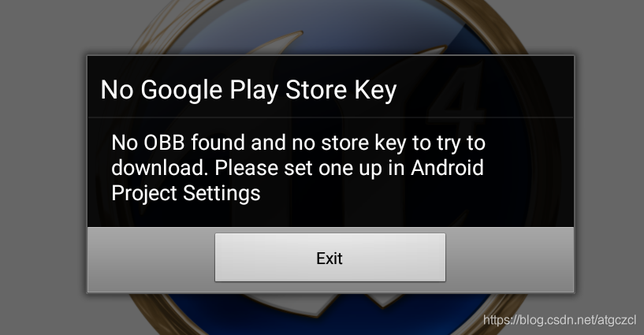Click the gray button bar left of Exit

pyautogui.click(x=151, y=259)
